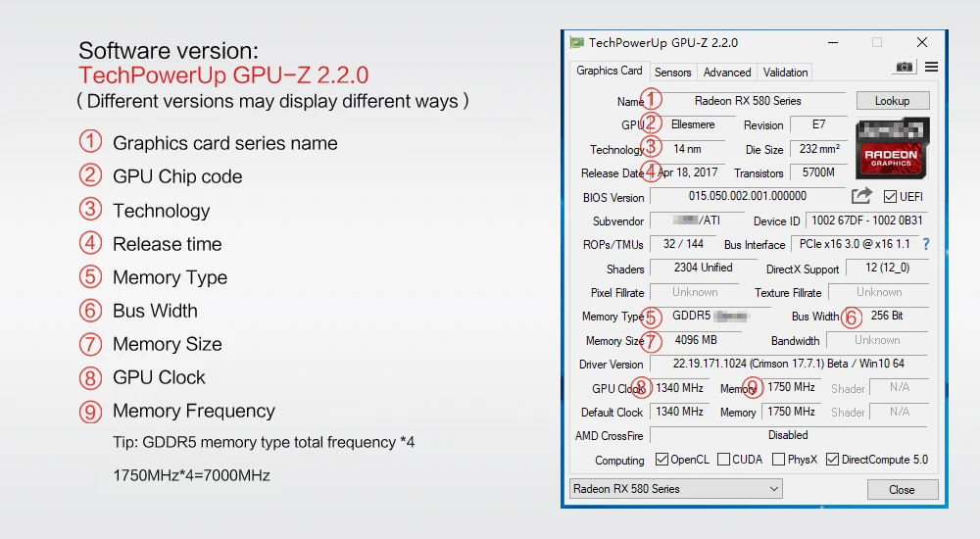The image size is (980, 539).
Task: Open the Advanced tab
Action: pyautogui.click(x=727, y=72)
